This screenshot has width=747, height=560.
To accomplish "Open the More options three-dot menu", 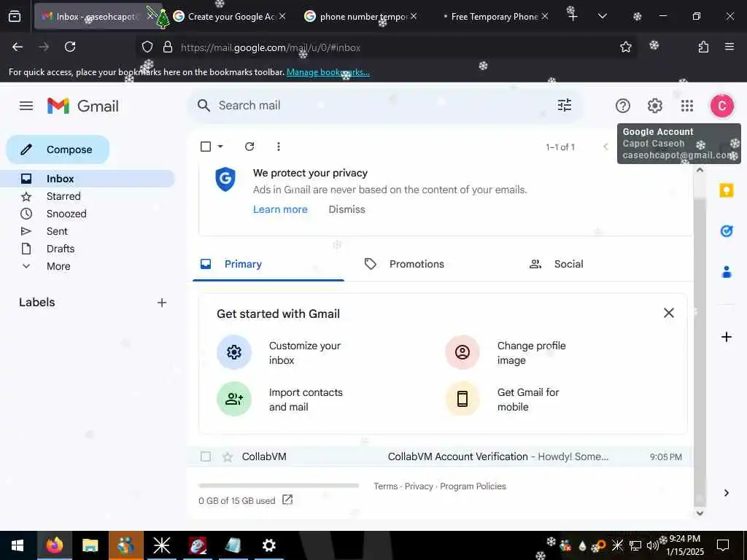I will tap(278, 146).
